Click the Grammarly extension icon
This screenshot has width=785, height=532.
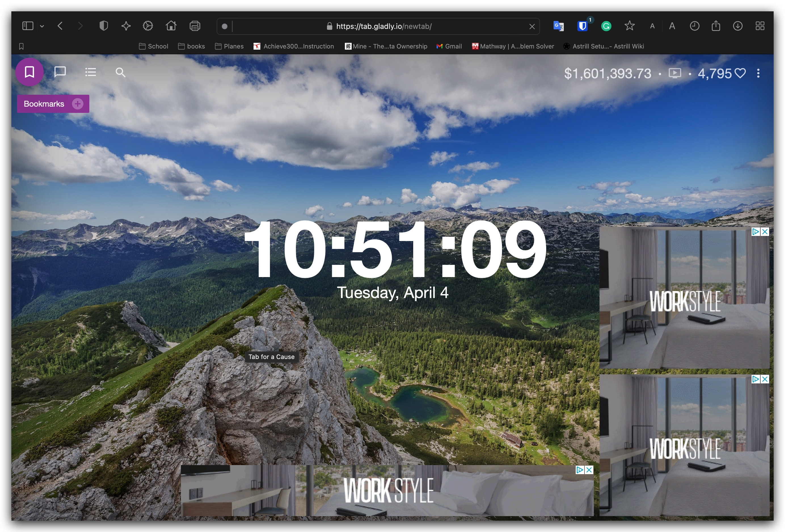click(606, 26)
